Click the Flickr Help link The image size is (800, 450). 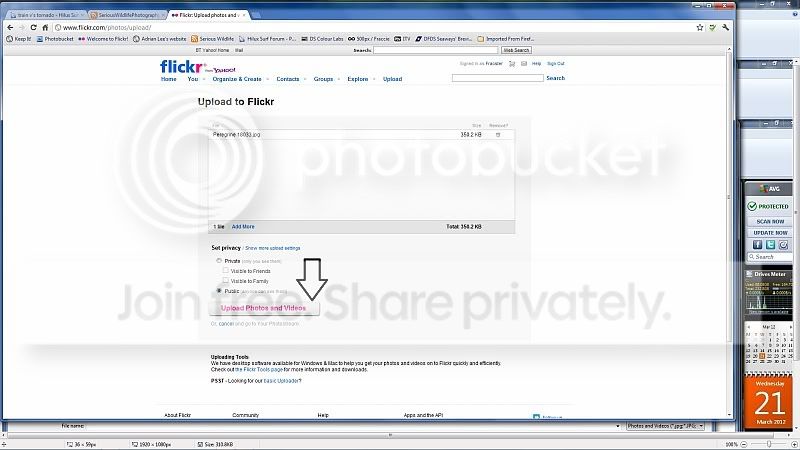(x=536, y=64)
